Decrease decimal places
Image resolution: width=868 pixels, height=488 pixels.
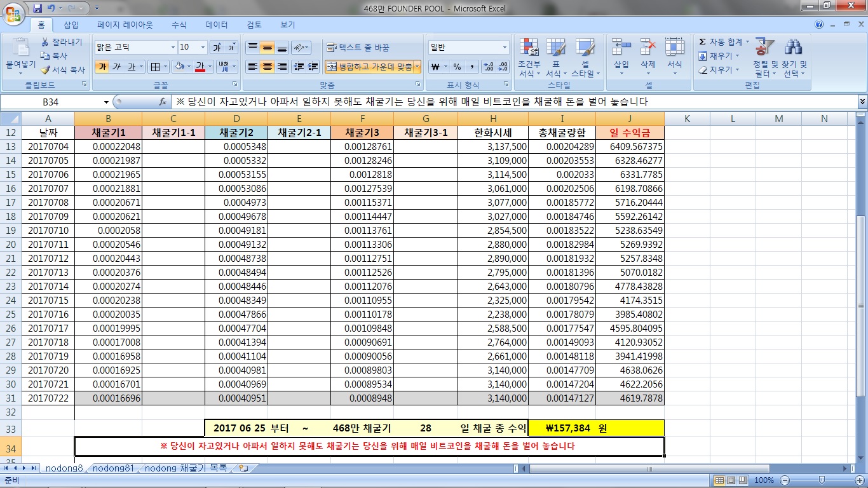(503, 67)
